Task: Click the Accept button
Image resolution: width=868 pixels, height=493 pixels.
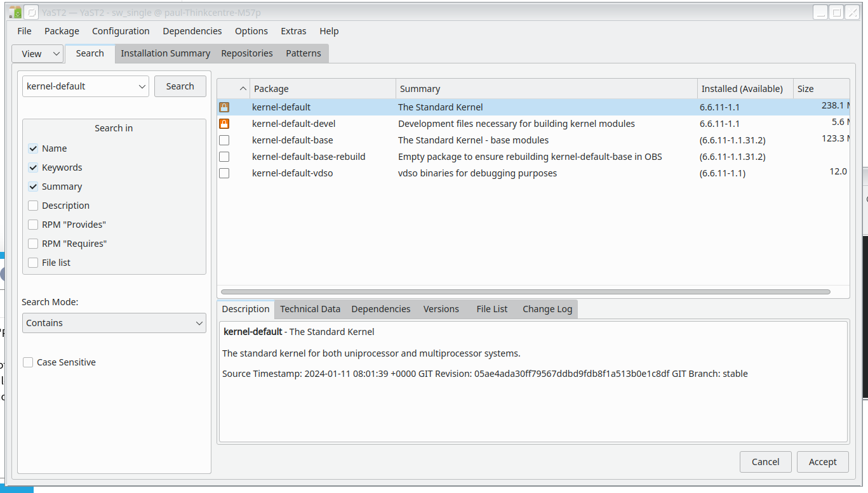Action: tap(822, 461)
